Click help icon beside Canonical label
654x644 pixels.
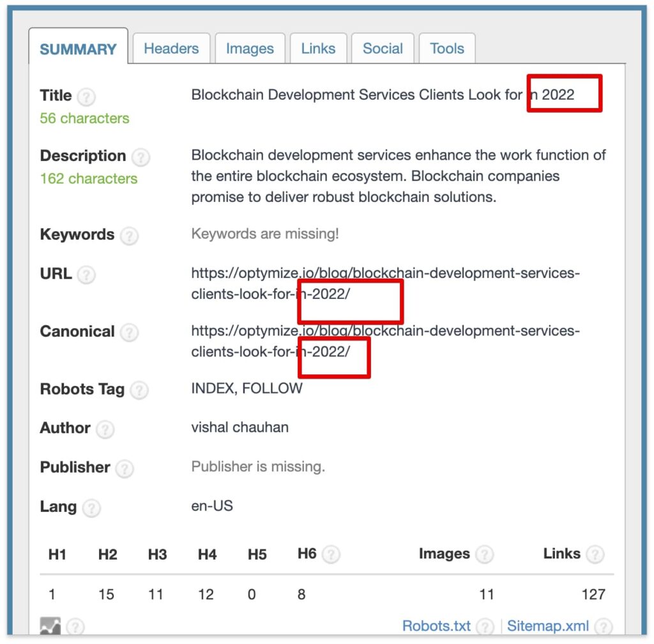tap(129, 333)
